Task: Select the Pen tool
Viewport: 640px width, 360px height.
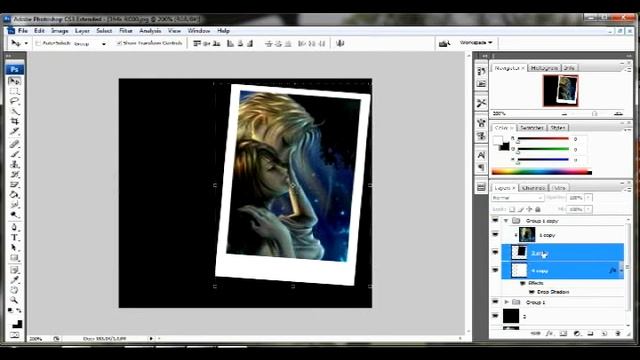Action: 14,227
